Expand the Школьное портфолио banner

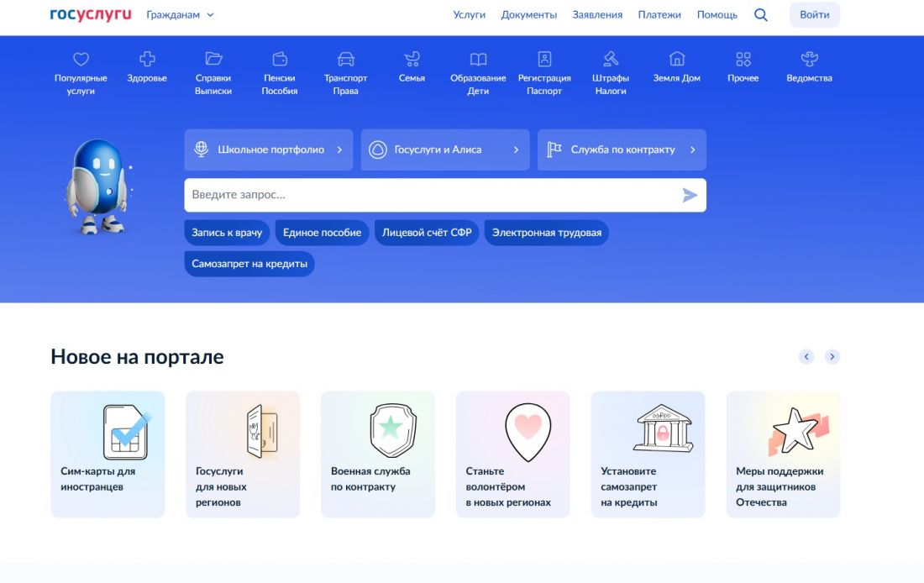pos(269,150)
